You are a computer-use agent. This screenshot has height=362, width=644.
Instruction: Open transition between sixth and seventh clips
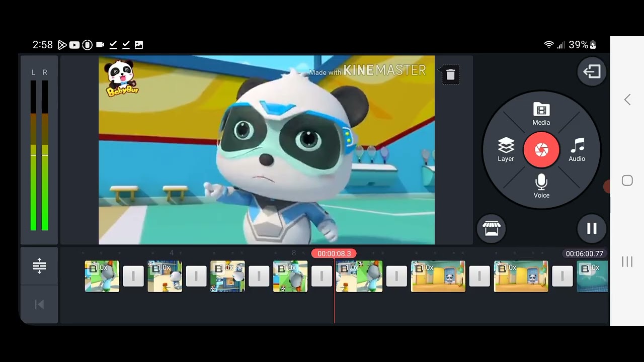point(479,276)
